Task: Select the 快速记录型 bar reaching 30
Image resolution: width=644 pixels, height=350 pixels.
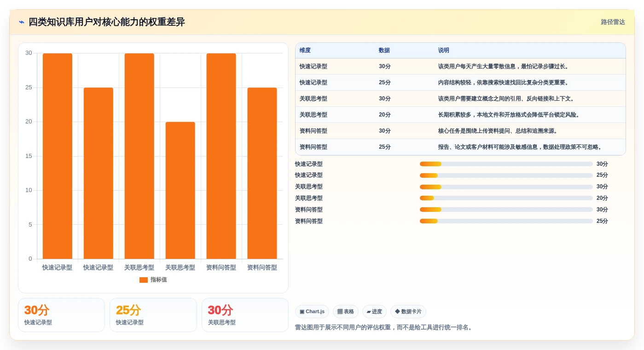Action: click(x=58, y=156)
